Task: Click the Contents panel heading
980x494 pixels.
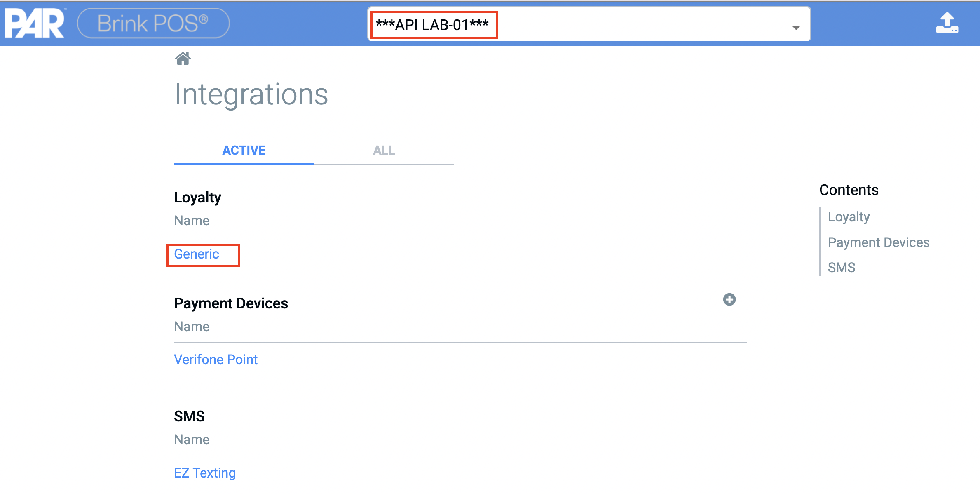Action: 849,190
